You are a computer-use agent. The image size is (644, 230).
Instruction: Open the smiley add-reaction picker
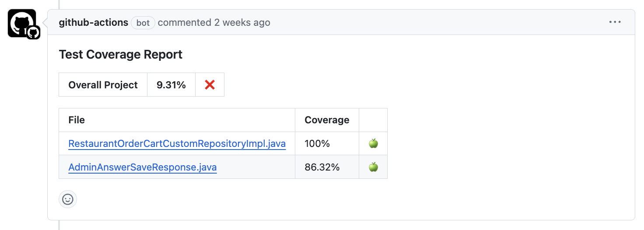pyautogui.click(x=68, y=199)
